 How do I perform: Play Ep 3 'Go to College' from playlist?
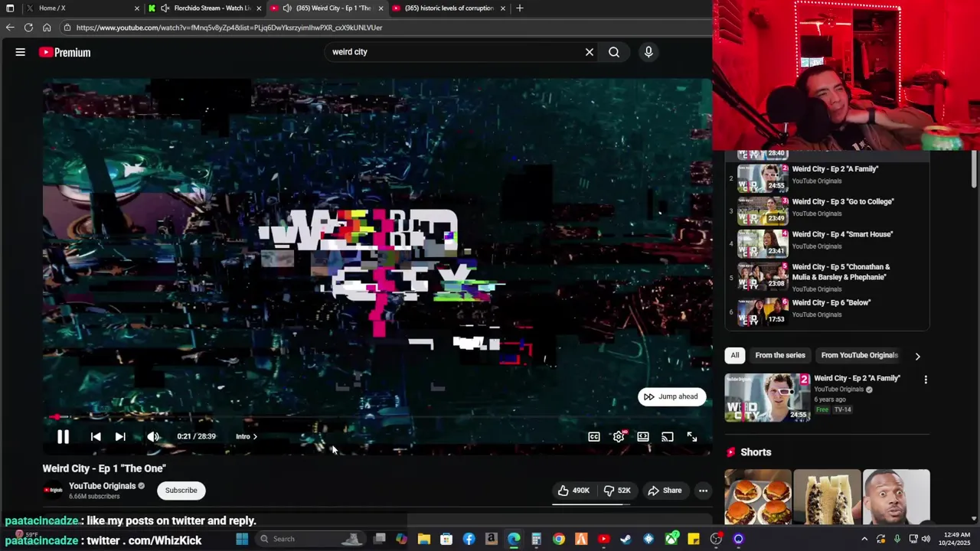(827, 210)
